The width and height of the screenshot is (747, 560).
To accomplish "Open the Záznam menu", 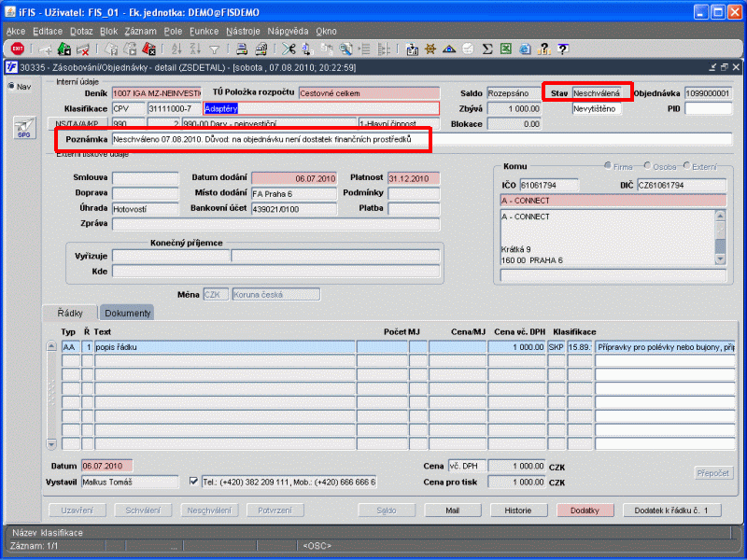I will (x=140, y=31).
